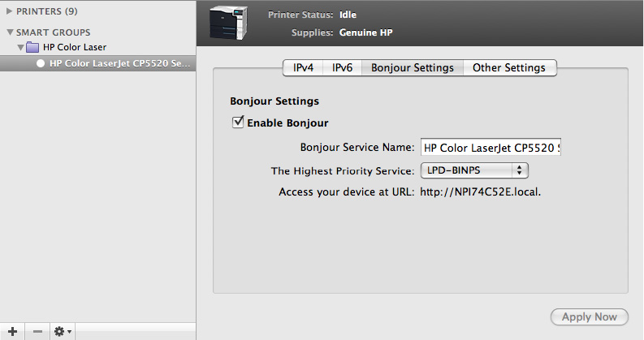Switch to the IPv6 tab

pyautogui.click(x=342, y=67)
